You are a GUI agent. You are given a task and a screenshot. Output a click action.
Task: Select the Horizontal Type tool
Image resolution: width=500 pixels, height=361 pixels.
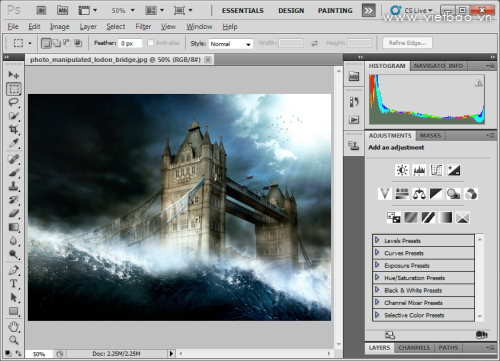coord(13,284)
